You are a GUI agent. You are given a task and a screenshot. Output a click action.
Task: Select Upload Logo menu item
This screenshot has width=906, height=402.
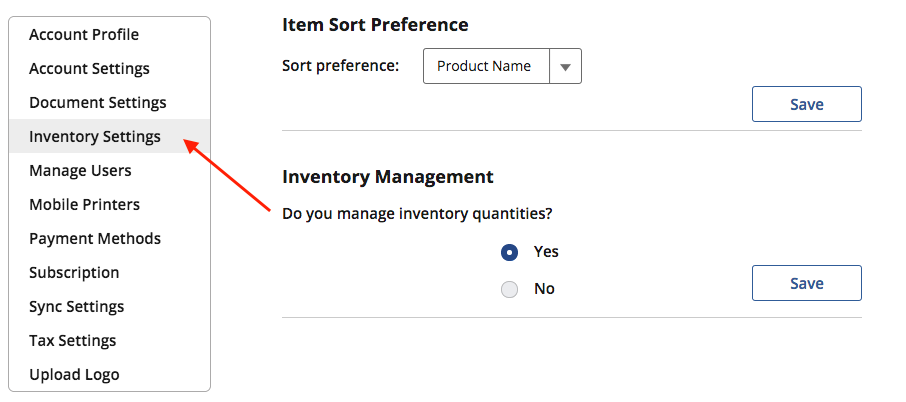[x=74, y=375]
